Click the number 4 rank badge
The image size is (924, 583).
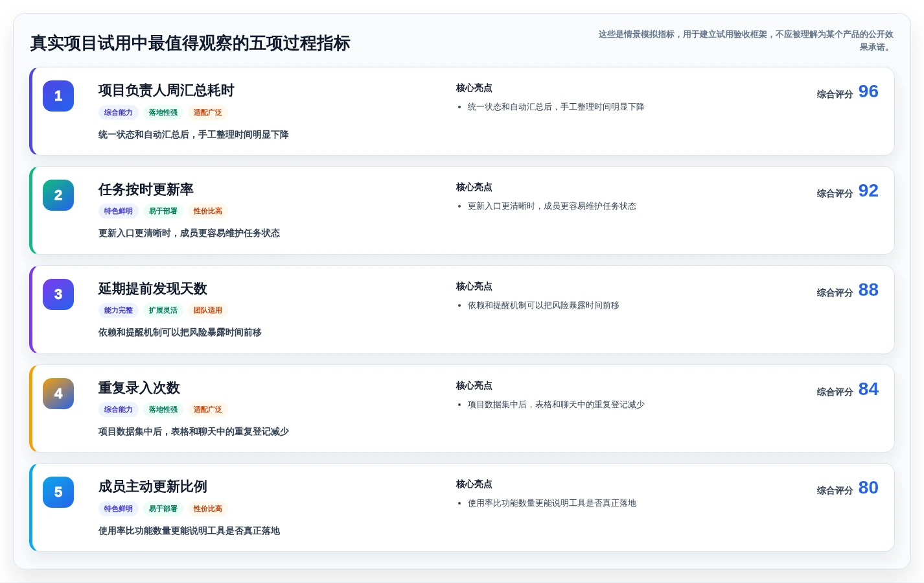58,394
